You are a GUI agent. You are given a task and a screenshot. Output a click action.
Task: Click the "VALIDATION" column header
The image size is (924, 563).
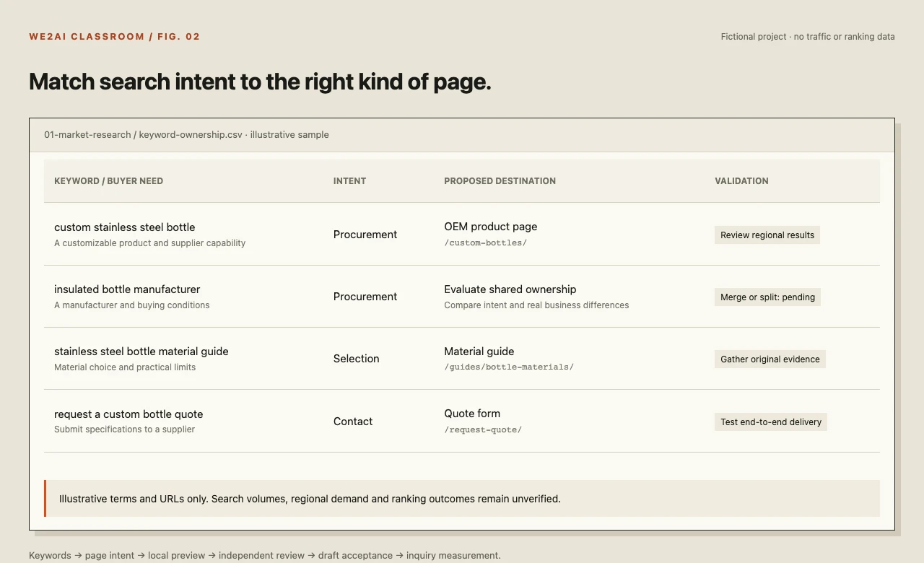pos(741,181)
